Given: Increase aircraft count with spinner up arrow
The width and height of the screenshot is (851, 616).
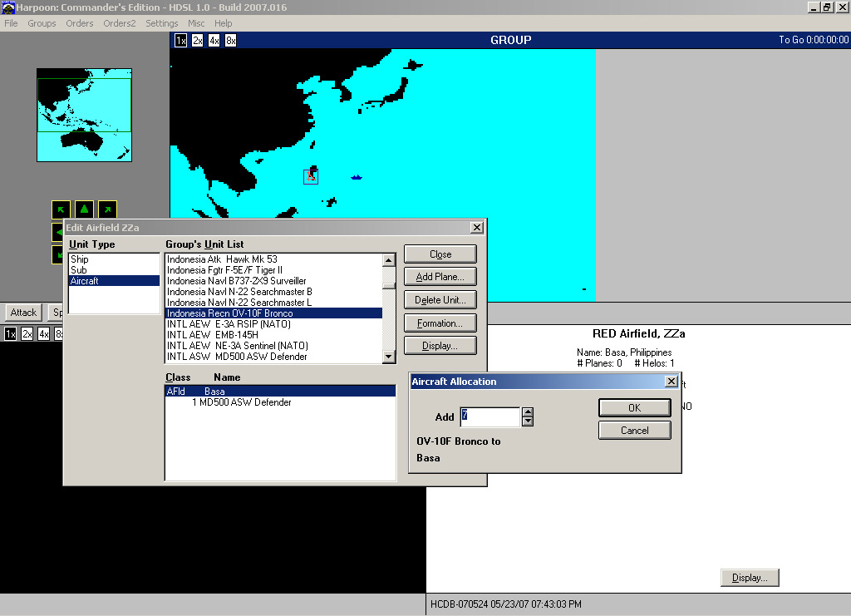Looking at the screenshot, I should coord(527,411).
